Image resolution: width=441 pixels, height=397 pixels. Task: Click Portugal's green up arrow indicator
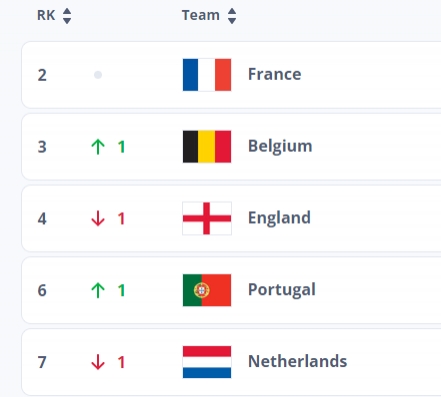click(x=98, y=290)
